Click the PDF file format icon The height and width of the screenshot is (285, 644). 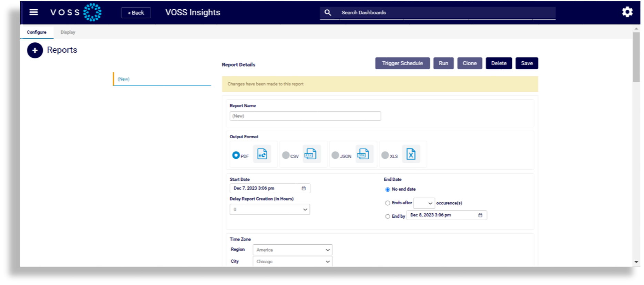pyautogui.click(x=262, y=154)
